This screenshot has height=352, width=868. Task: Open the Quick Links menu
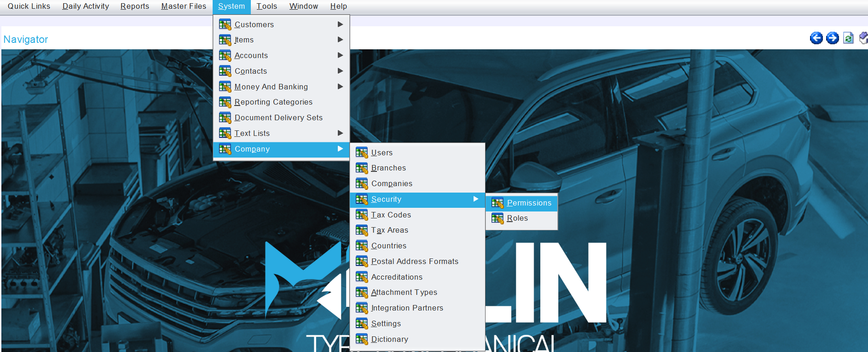[x=29, y=6]
